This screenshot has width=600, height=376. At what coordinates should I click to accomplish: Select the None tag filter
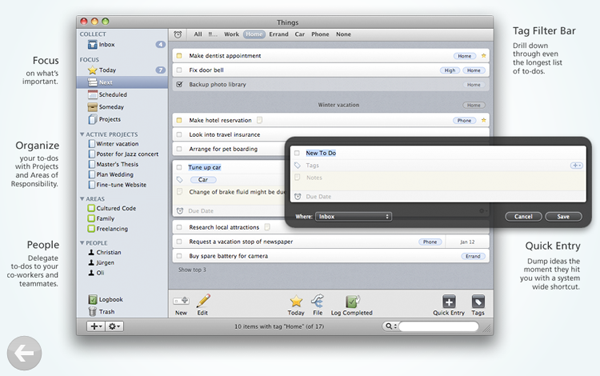(x=344, y=34)
